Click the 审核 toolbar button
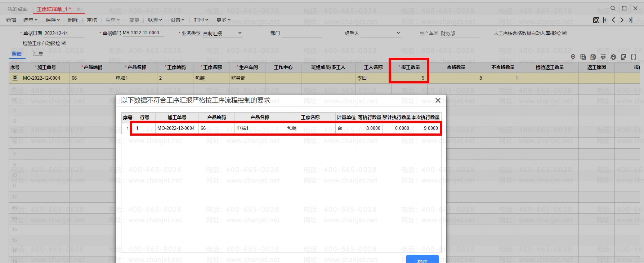644x263 pixels. [92, 20]
